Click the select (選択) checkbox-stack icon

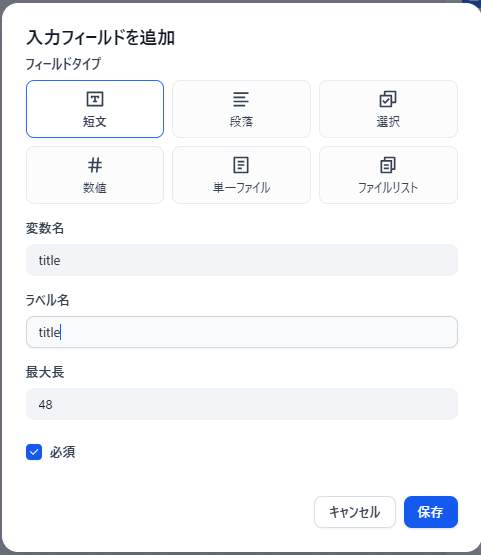[x=388, y=99]
